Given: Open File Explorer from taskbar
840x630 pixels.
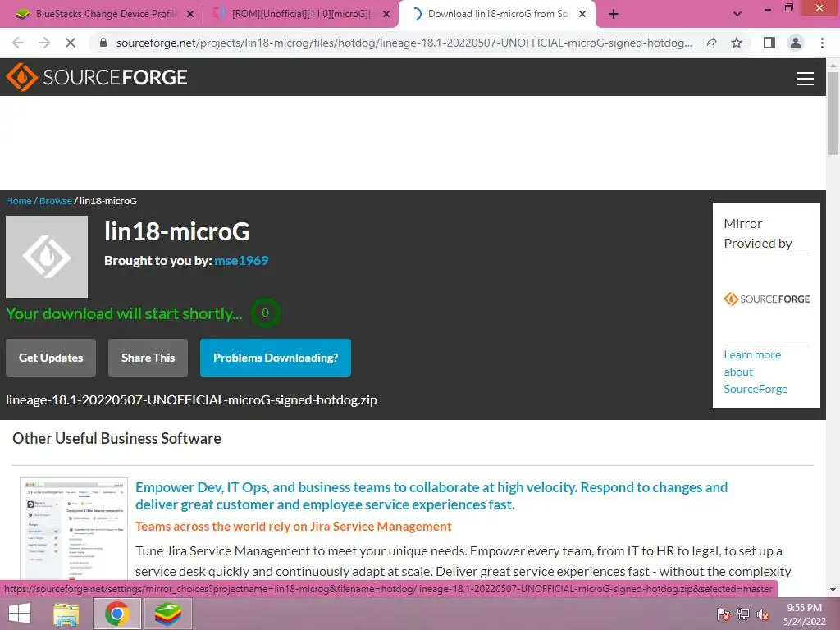Looking at the screenshot, I should pos(66,614).
